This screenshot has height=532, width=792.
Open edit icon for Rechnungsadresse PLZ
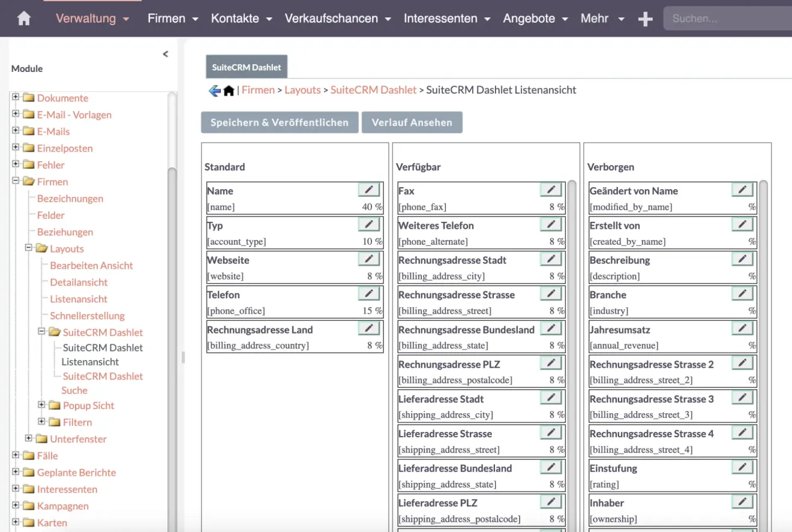point(551,363)
